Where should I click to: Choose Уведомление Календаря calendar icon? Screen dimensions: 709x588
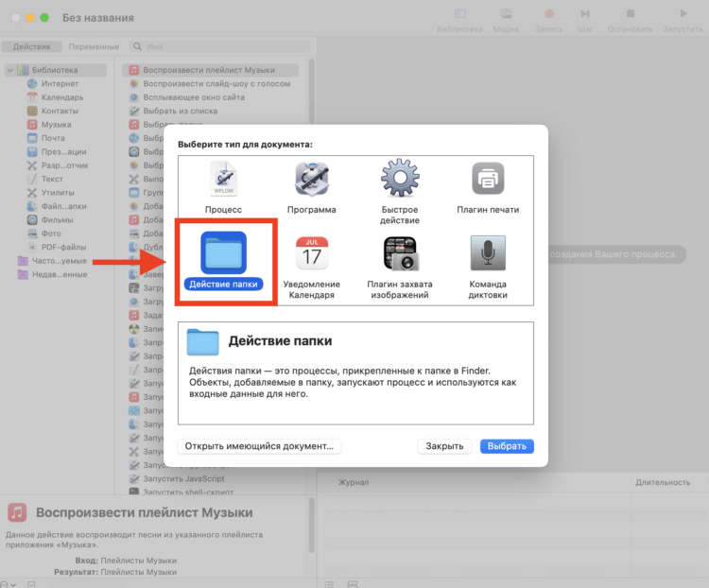312,252
